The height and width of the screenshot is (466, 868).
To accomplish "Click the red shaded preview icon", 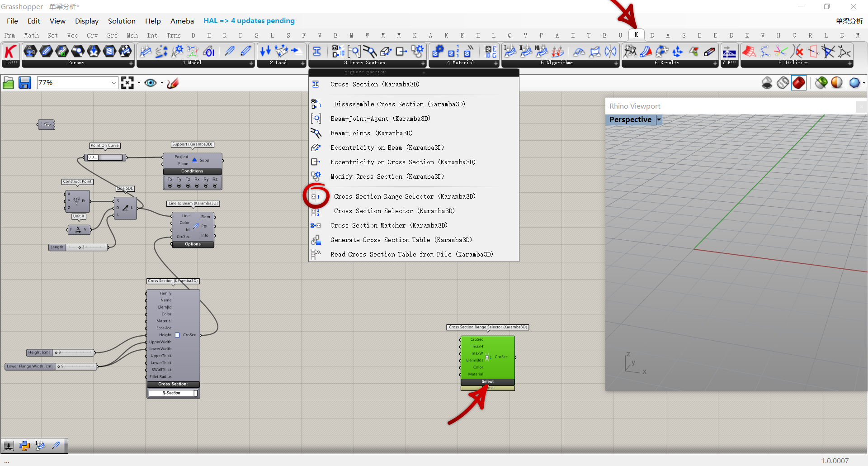I will [799, 83].
